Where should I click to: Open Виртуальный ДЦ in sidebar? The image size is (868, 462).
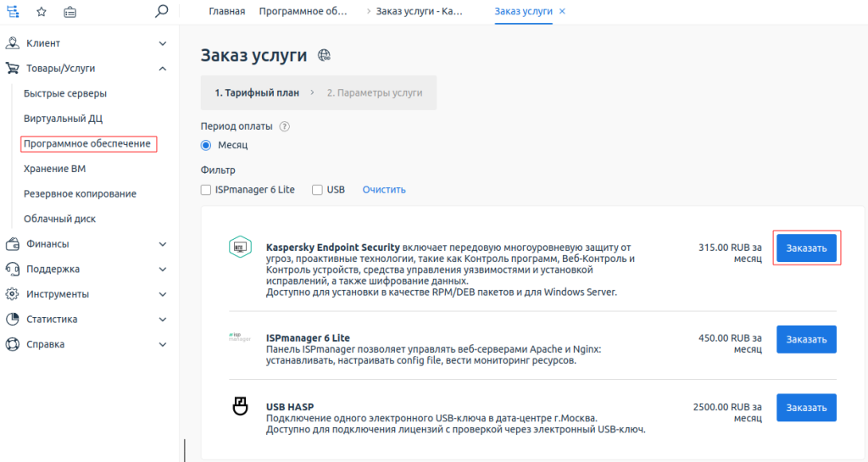[x=63, y=119]
